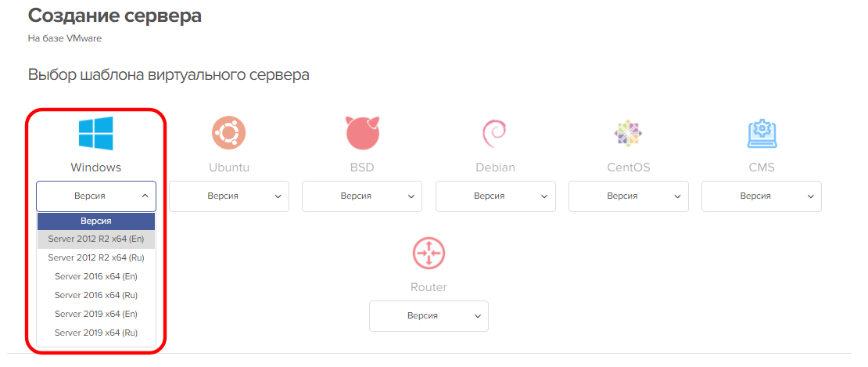Viewport: 868px width, 367px height.
Task: Choose Server 2019 x64 (En) option
Action: coord(96,314)
